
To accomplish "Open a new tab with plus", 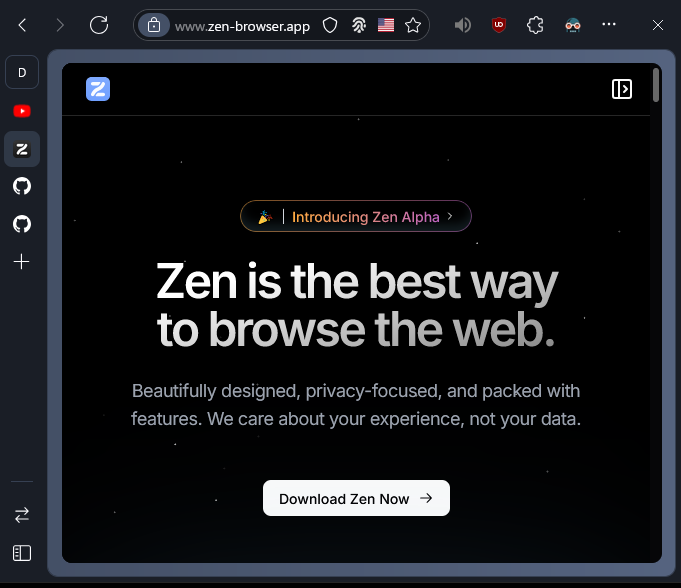I will pos(22,262).
